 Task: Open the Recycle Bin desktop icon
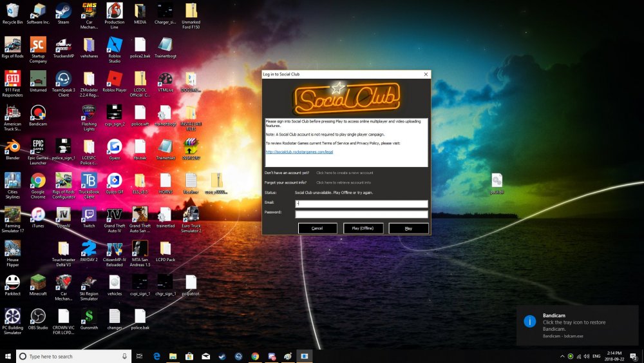click(12, 14)
